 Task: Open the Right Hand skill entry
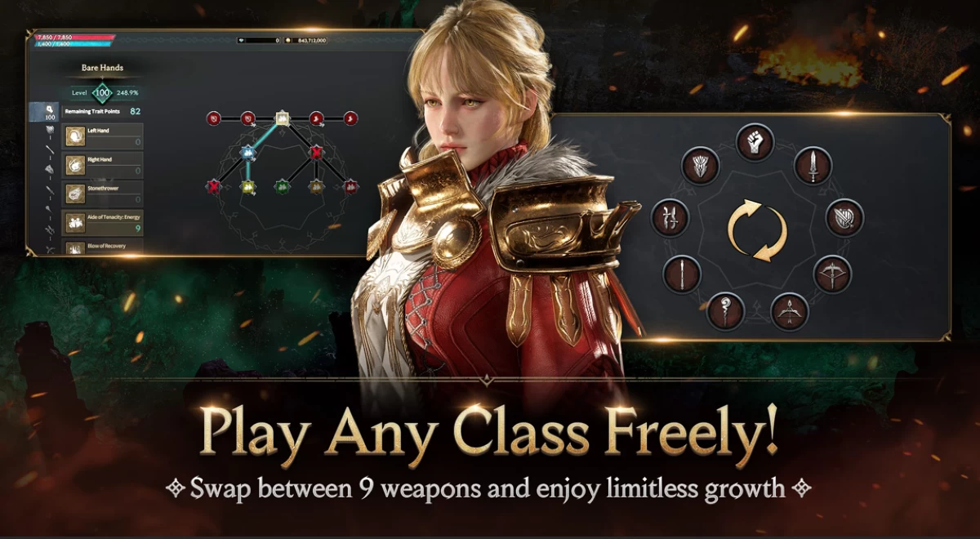103,165
